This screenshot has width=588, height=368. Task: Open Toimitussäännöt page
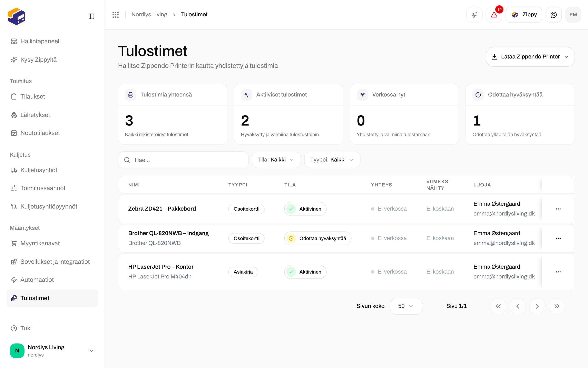(x=52, y=188)
